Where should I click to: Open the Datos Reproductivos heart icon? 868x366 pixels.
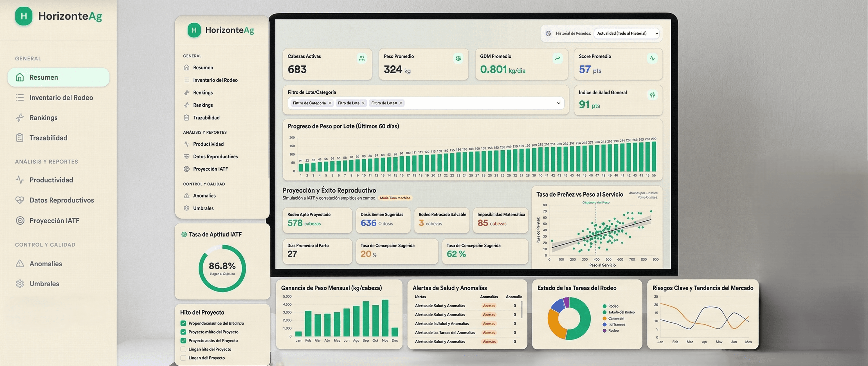[x=20, y=200]
